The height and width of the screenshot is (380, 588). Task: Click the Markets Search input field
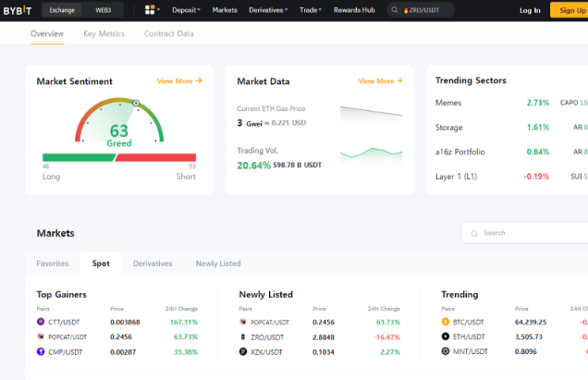[x=525, y=233]
